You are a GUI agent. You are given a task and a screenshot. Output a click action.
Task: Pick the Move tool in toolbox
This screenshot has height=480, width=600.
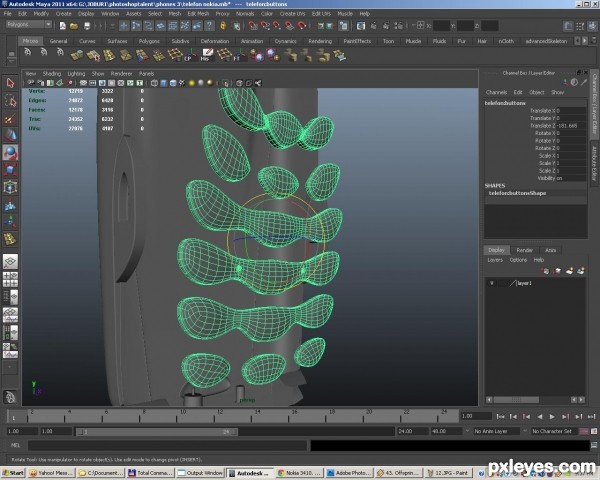[x=10, y=135]
